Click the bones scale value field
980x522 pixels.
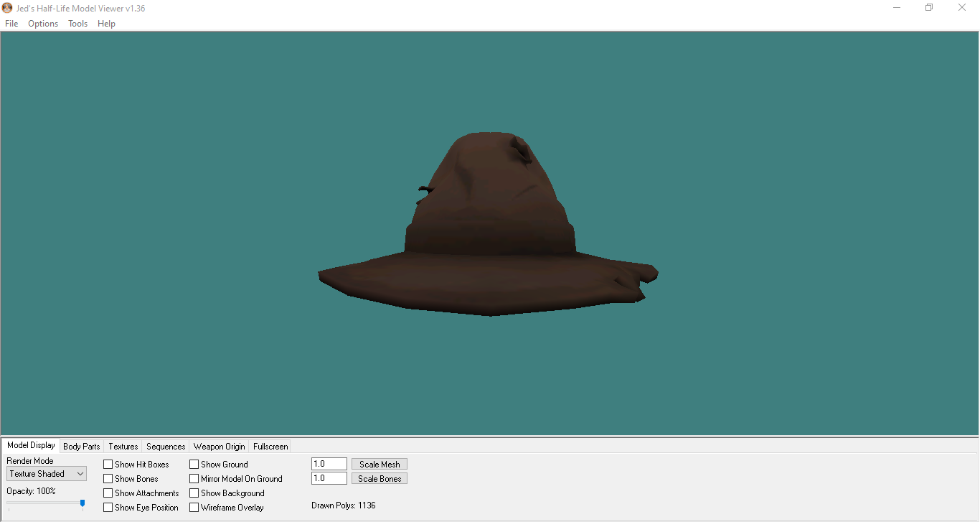pyautogui.click(x=329, y=479)
